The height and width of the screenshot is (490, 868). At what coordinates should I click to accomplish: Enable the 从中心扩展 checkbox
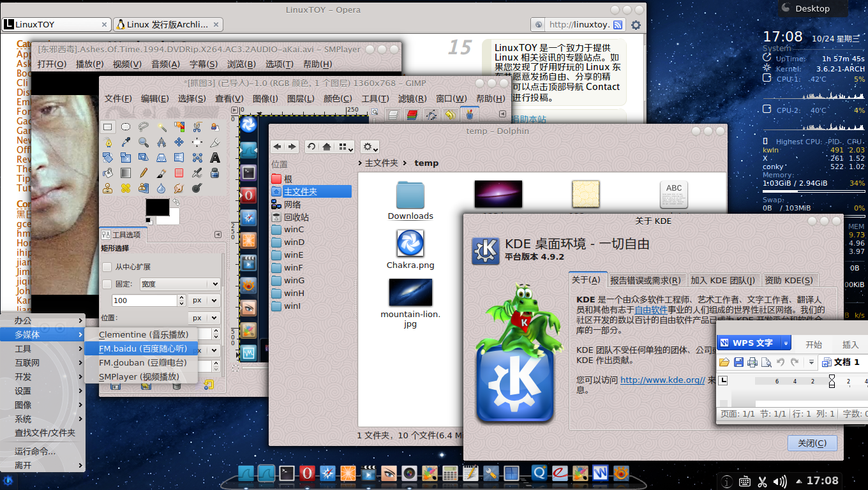click(x=107, y=266)
